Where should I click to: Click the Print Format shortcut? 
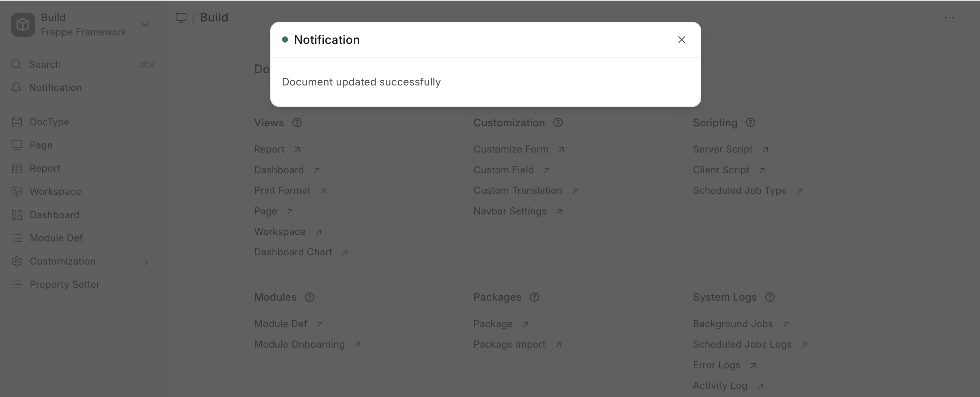(282, 191)
